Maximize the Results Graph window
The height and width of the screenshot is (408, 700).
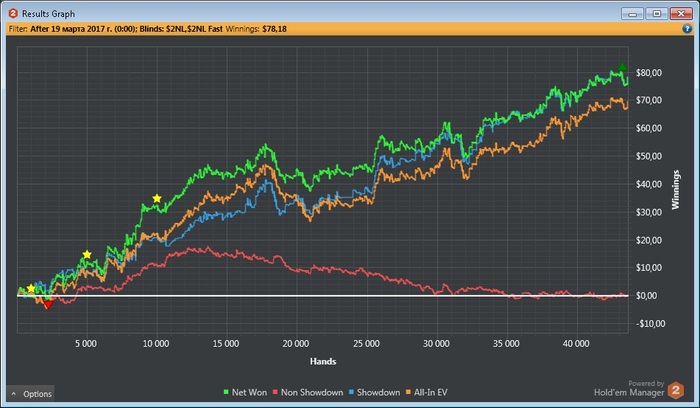pos(657,13)
